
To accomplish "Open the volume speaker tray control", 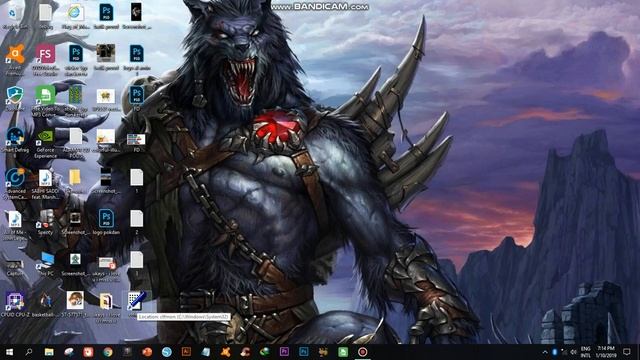I will click(x=573, y=352).
